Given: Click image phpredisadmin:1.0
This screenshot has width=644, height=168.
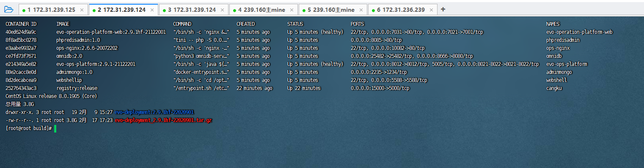Looking at the screenshot, I should pos(78,40).
